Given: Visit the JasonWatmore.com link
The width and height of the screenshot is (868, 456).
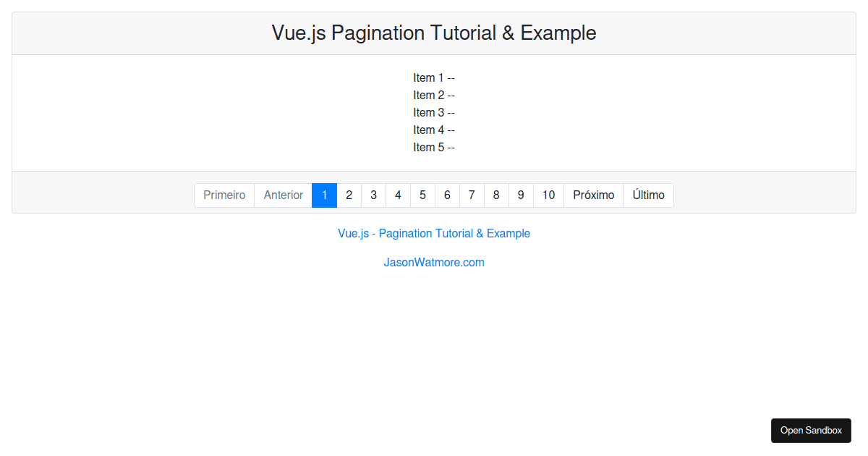Looking at the screenshot, I should click(x=434, y=262).
